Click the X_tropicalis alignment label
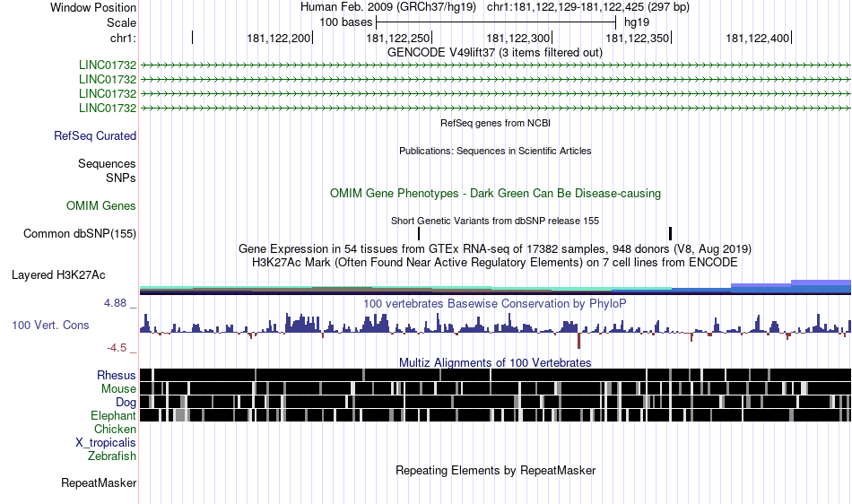Viewport: 852px width, 504px height. pyautogui.click(x=106, y=443)
